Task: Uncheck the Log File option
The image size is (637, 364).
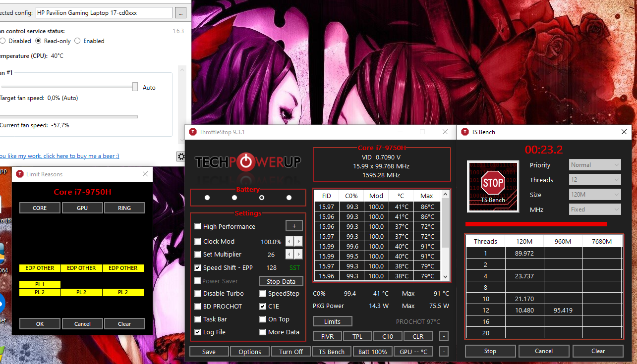Action: (198, 332)
